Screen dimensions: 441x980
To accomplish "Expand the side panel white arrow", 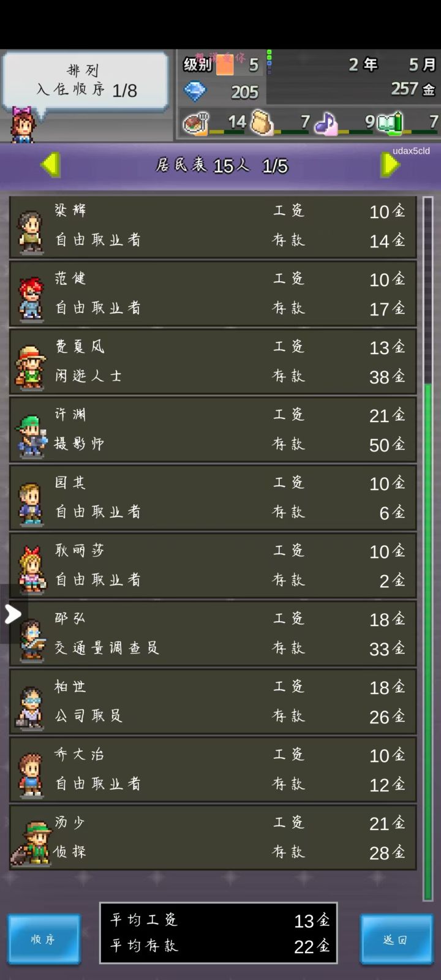I will click(x=12, y=614).
